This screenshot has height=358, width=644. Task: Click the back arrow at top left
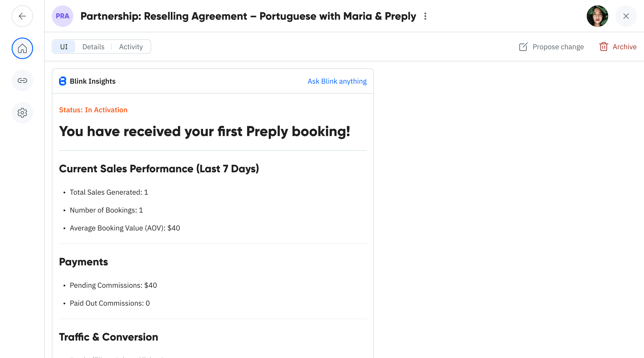point(22,16)
